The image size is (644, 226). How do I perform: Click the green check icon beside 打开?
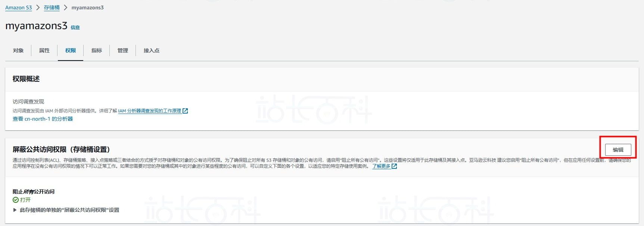[16, 200]
